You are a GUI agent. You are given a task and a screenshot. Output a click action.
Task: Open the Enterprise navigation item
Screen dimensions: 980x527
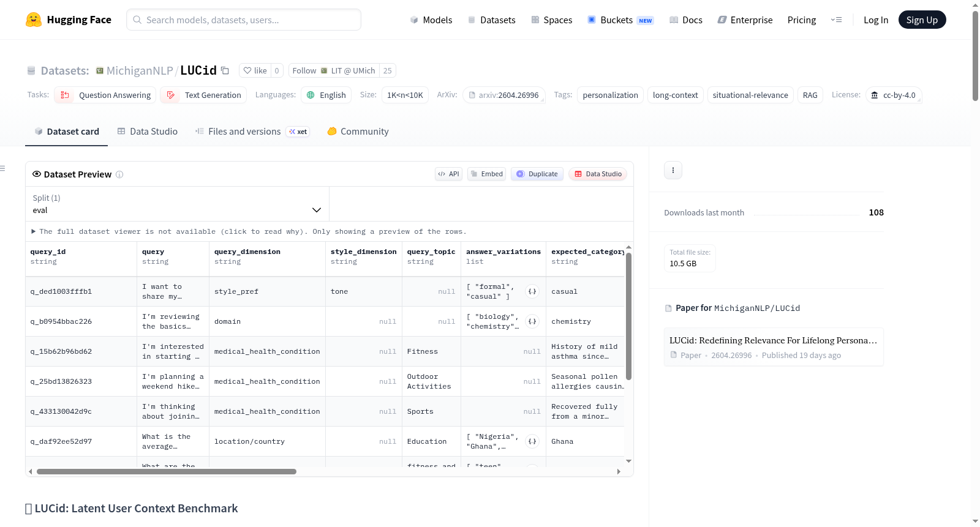[x=745, y=20]
